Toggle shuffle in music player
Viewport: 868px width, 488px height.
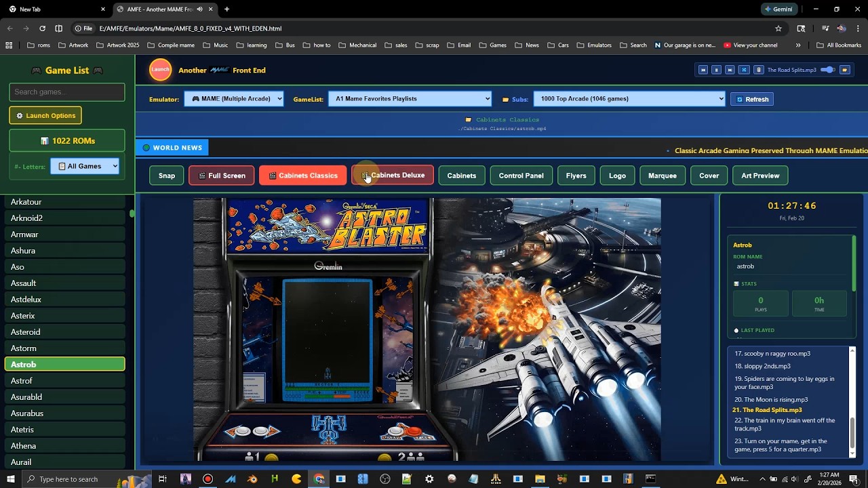(x=744, y=70)
